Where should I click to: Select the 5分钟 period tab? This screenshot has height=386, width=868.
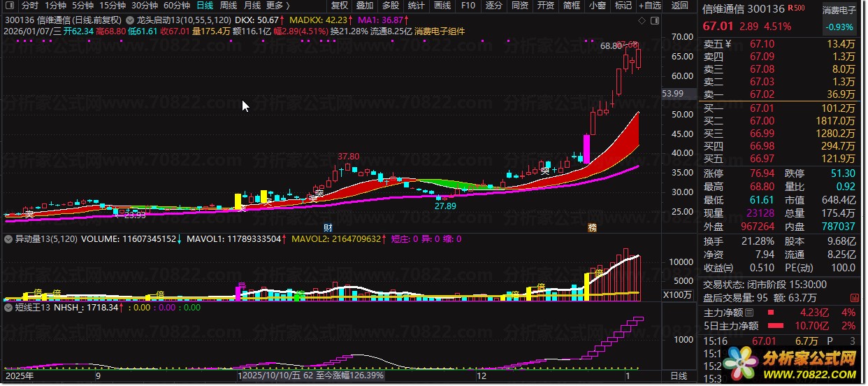tap(82, 6)
